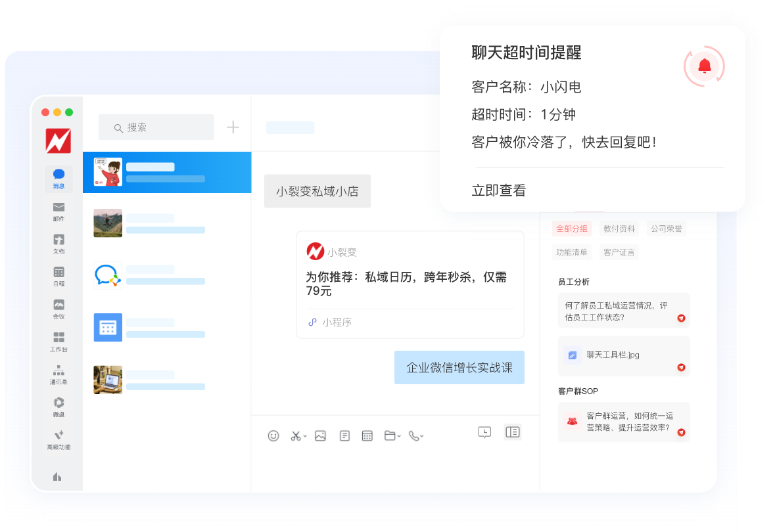Image resolution: width=775 pixels, height=532 pixels.
Task: Click the 客户群运营 SOP text card
Action: pos(624,422)
